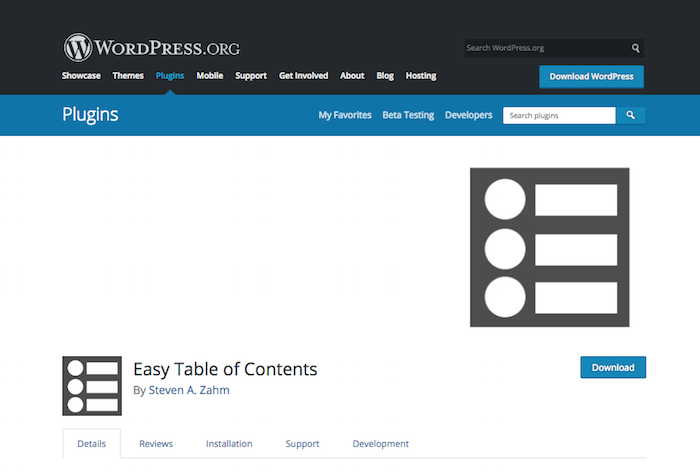The height and width of the screenshot is (475, 700).
Task: Click the Download WordPress button
Action: (592, 76)
